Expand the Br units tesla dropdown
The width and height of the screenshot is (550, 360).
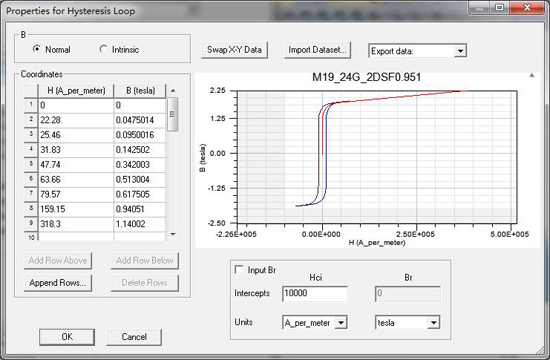pos(434,322)
